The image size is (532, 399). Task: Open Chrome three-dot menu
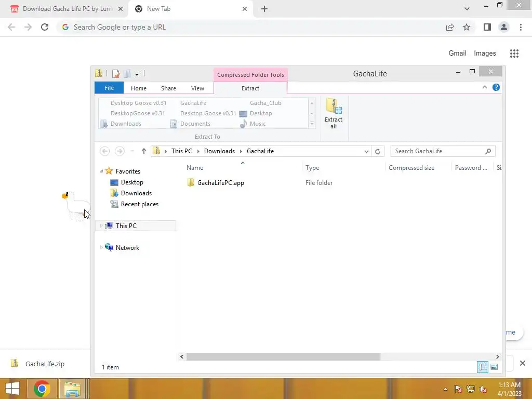click(x=521, y=27)
